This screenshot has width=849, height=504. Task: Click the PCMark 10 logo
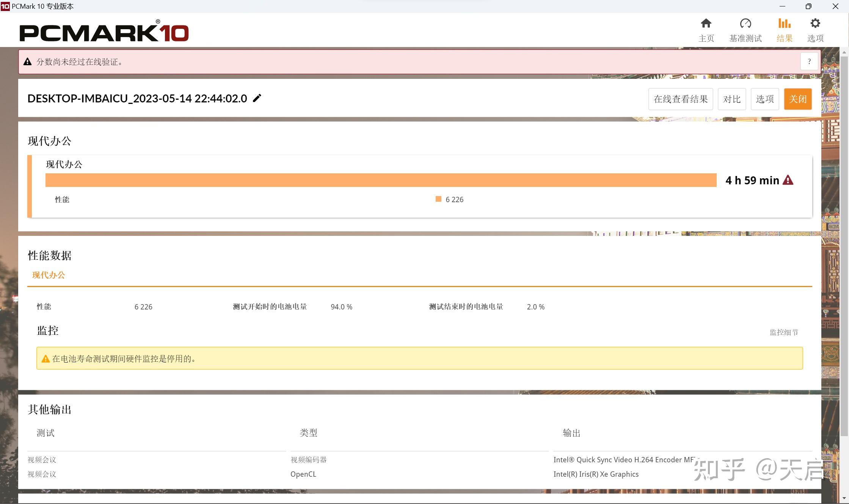pos(104,32)
